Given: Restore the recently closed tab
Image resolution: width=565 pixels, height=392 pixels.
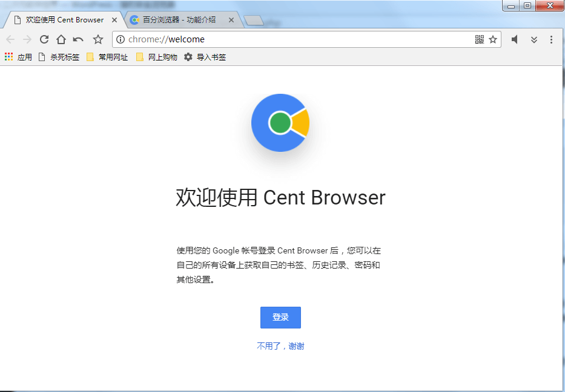Looking at the screenshot, I should pos(78,39).
